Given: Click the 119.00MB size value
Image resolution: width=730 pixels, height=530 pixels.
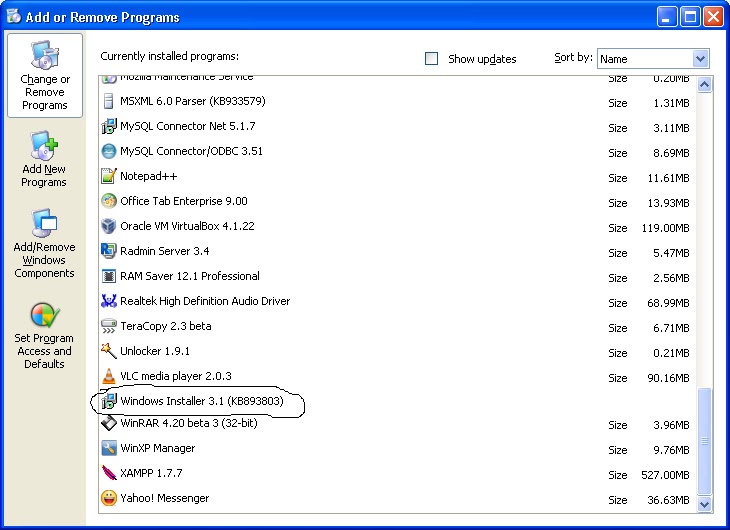Looking at the screenshot, I should 665,228.
